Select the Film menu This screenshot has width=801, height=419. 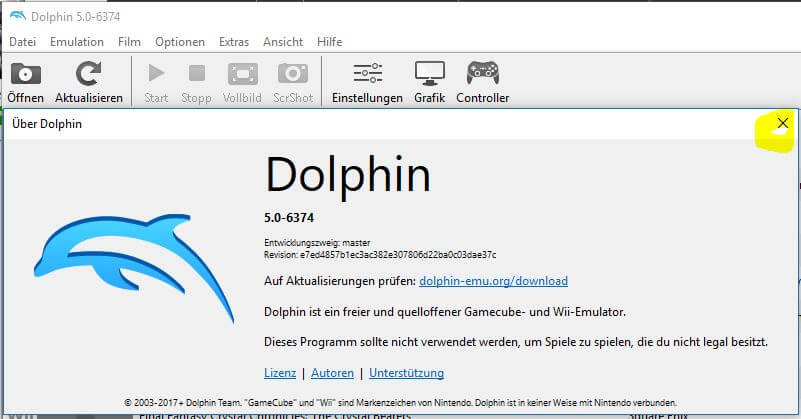pyautogui.click(x=129, y=42)
